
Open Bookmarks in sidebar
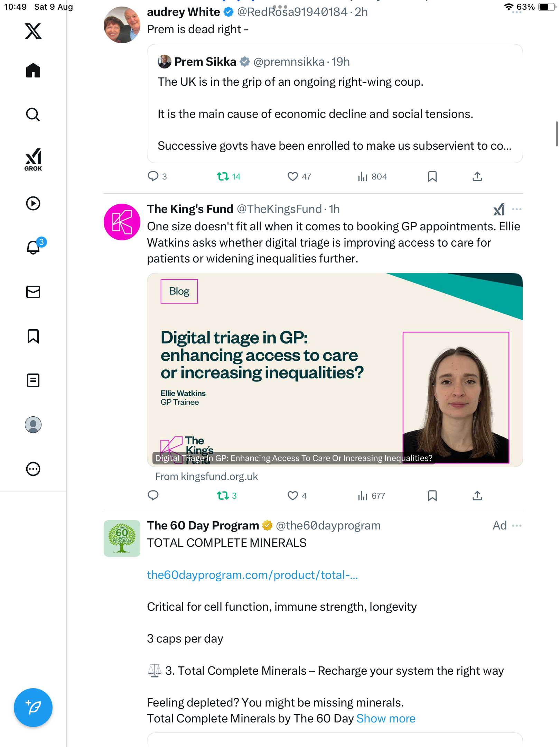(33, 336)
